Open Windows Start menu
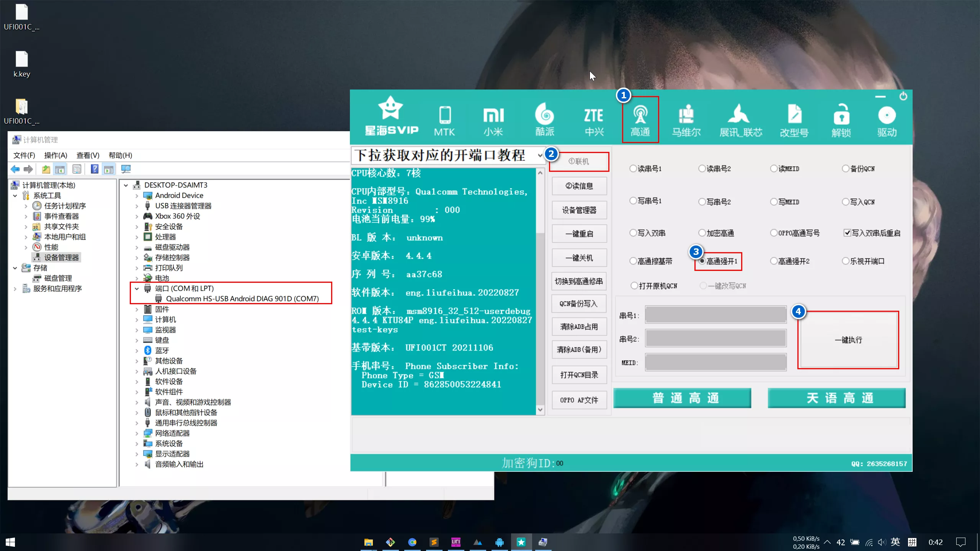 pos(10,542)
